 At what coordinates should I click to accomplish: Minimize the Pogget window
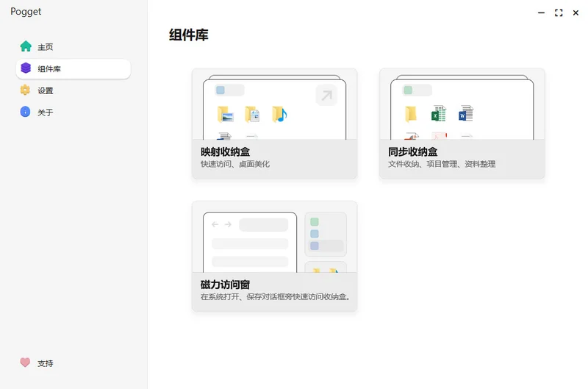coord(541,13)
